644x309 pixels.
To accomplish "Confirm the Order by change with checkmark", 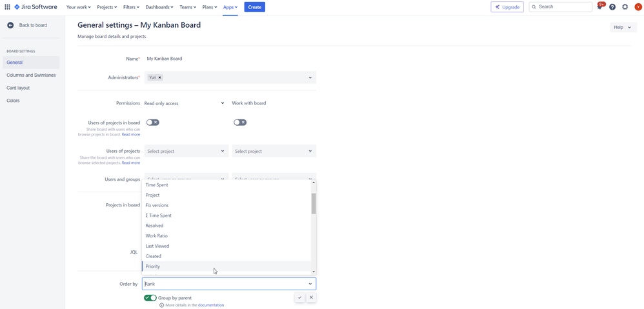I will [299, 297].
